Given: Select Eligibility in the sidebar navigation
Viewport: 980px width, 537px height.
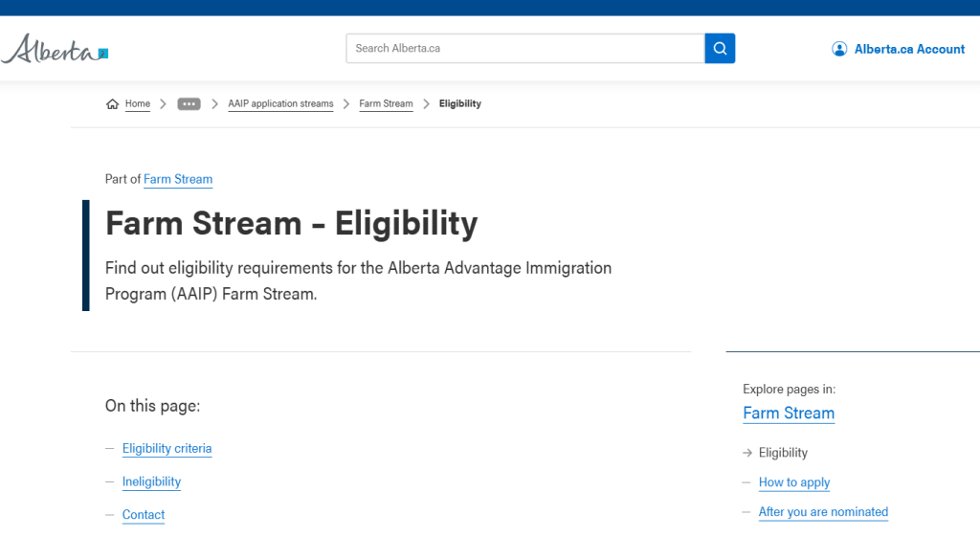Looking at the screenshot, I should pyautogui.click(x=783, y=453).
